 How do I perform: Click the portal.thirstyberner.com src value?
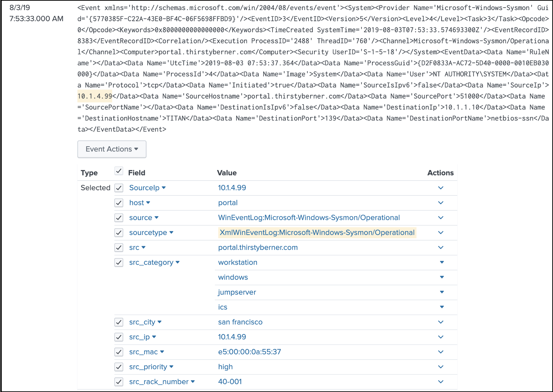[258, 248]
